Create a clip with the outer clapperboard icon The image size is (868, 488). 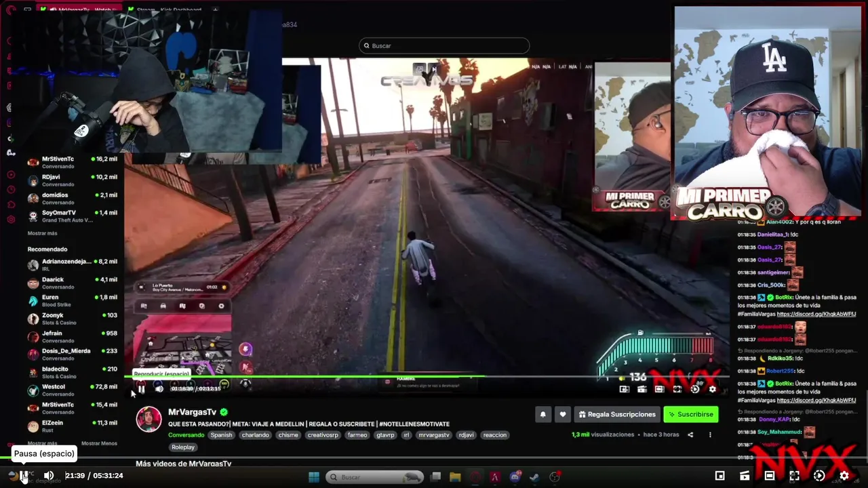click(x=745, y=476)
